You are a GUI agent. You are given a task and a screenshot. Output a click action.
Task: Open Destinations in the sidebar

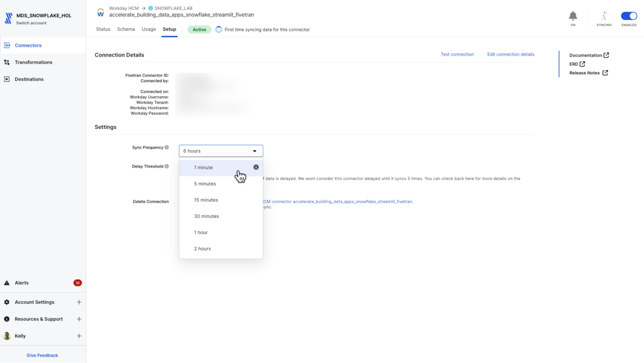point(43,79)
